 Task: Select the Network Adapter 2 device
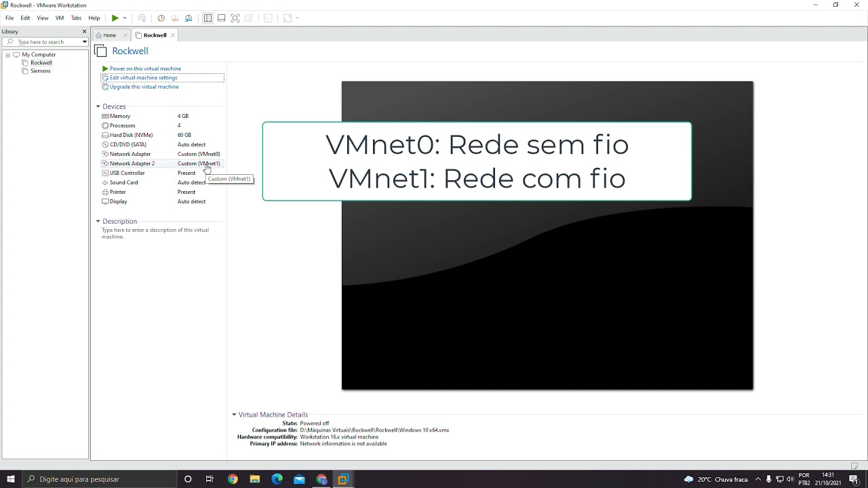tap(161, 163)
